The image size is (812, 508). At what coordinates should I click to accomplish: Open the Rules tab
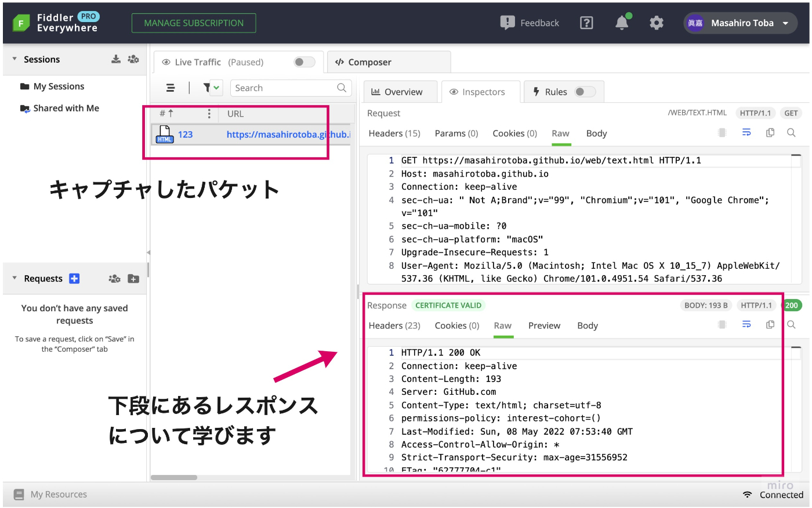click(x=564, y=92)
